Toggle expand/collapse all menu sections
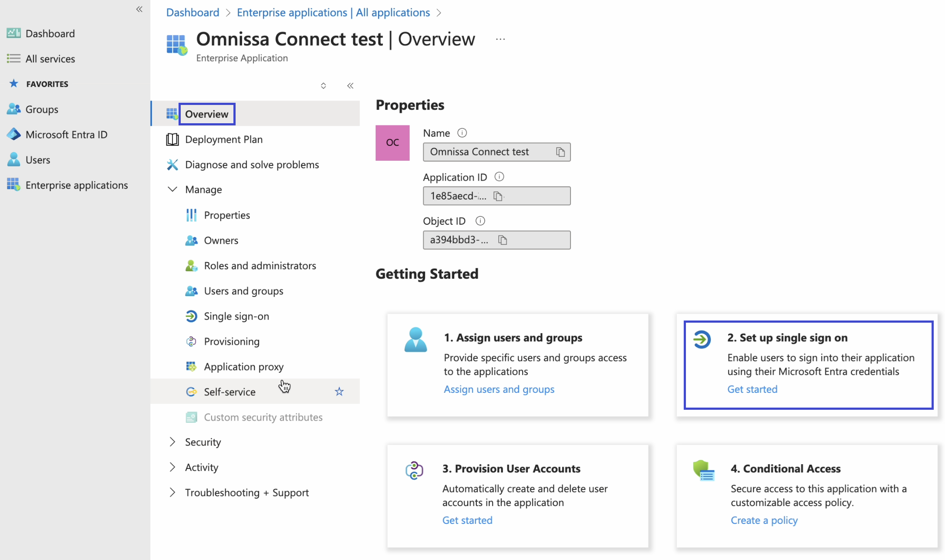Viewport: 945px width, 560px height. tap(323, 86)
